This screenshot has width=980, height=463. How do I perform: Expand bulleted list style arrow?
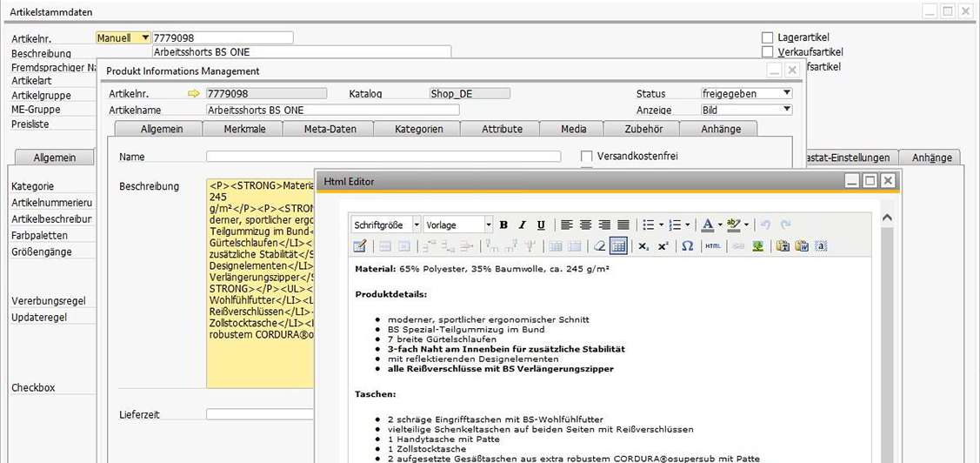coord(661,225)
